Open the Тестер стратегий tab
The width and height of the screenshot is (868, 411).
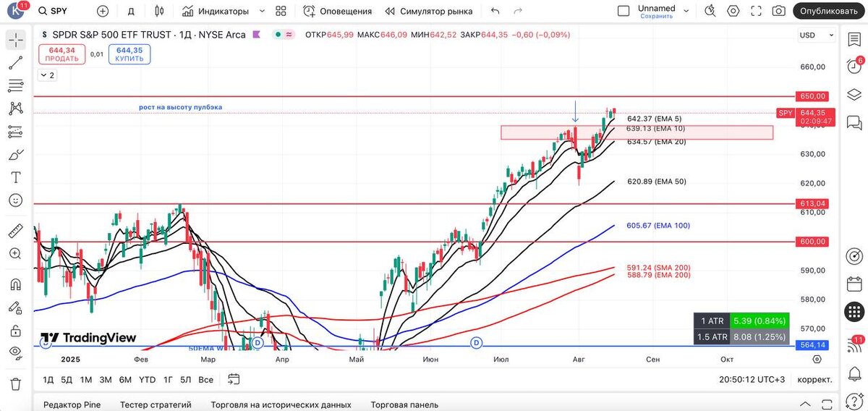click(156, 404)
